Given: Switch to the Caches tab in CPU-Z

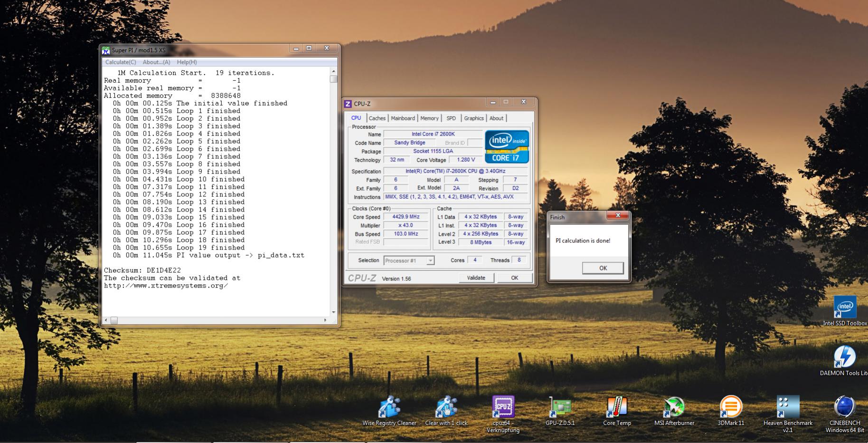Looking at the screenshot, I should point(377,118).
